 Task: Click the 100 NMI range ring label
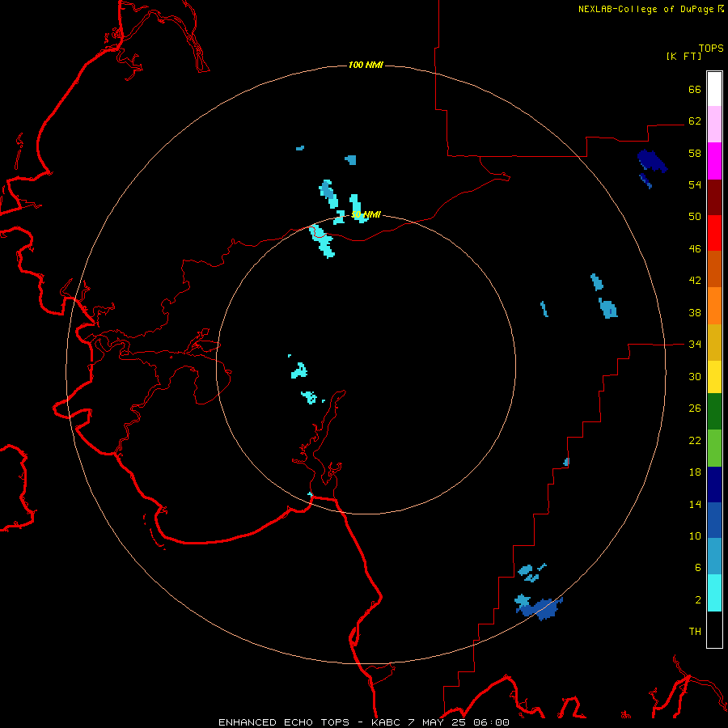(x=366, y=65)
